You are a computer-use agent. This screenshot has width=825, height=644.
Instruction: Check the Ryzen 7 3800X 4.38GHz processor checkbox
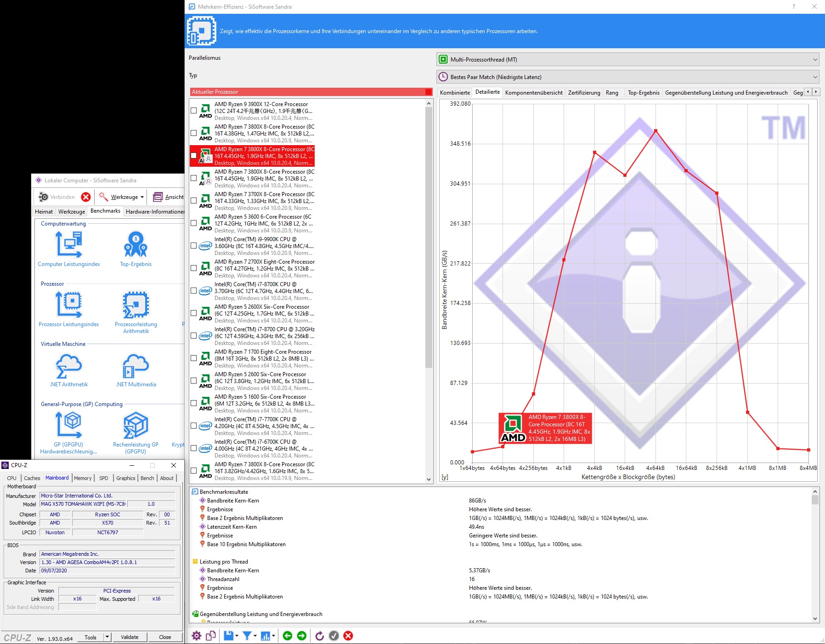point(194,133)
